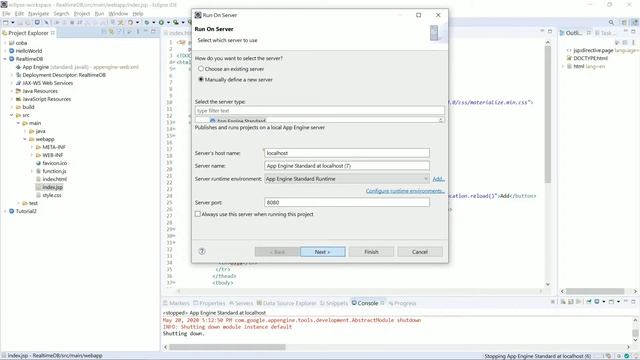Click the Server port field
Viewport: 640px width, 360px height.
coord(347,202)
